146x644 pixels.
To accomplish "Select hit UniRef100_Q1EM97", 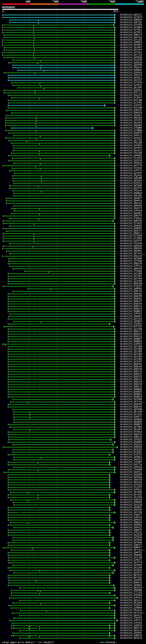I will pos(131,633).
